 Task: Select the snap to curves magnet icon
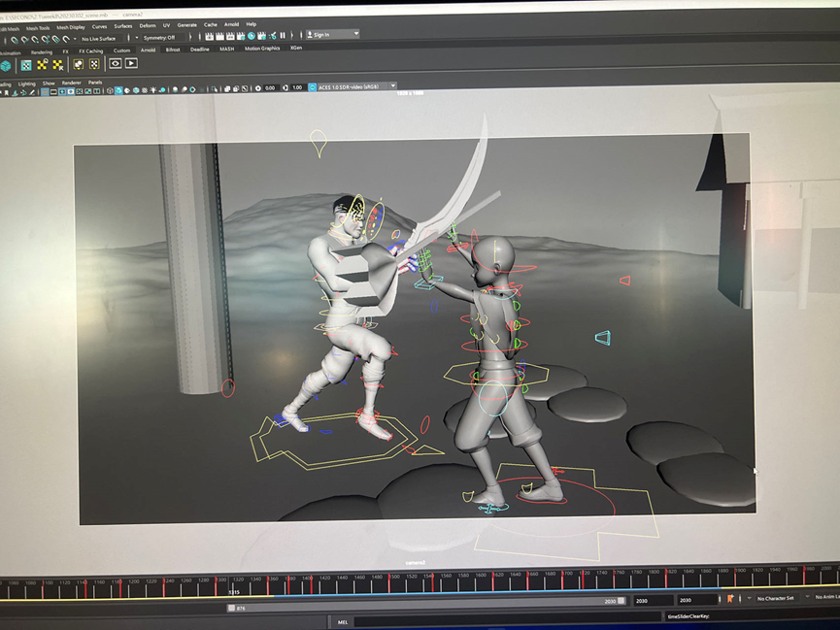[24, 40]
